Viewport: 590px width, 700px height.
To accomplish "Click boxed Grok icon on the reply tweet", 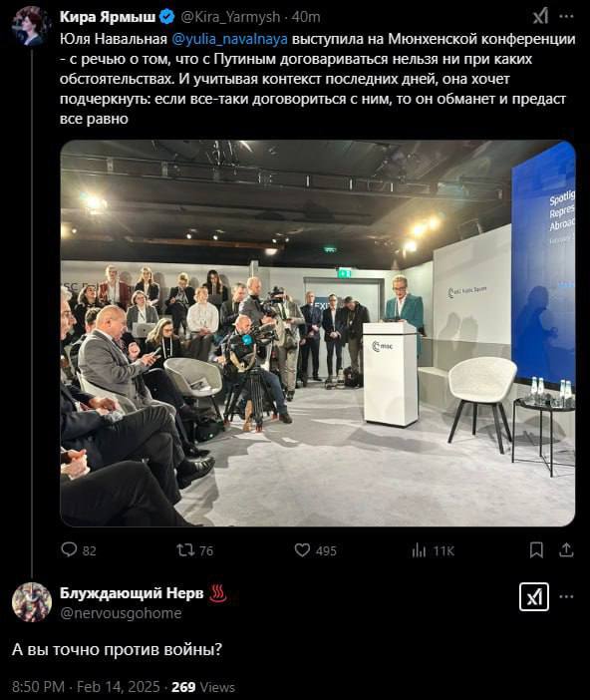I will (534, 597).
